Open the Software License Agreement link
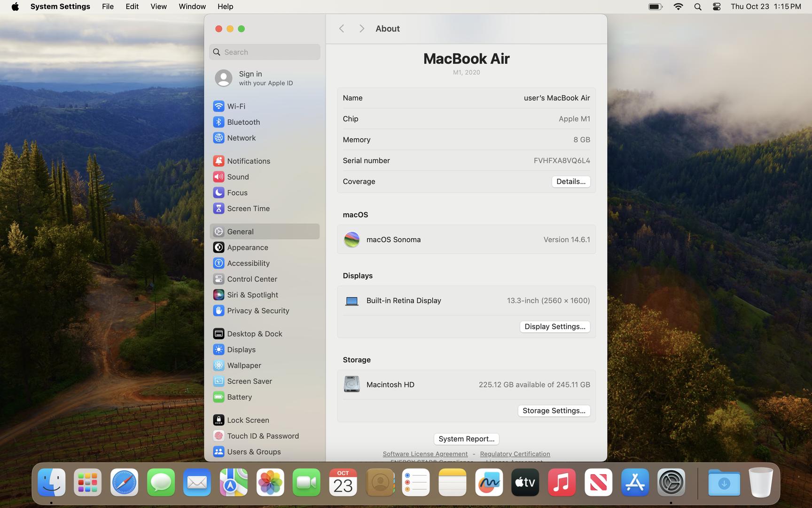 pos(425,454)
